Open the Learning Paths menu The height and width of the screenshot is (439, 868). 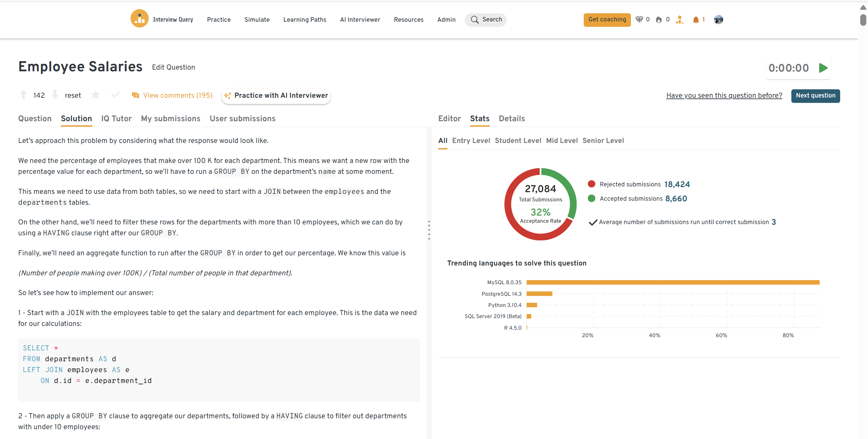click(305, 20)
